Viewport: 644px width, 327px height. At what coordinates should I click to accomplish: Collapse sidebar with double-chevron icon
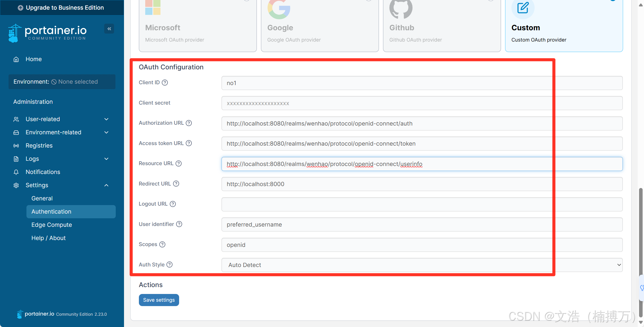coord(109,29)
